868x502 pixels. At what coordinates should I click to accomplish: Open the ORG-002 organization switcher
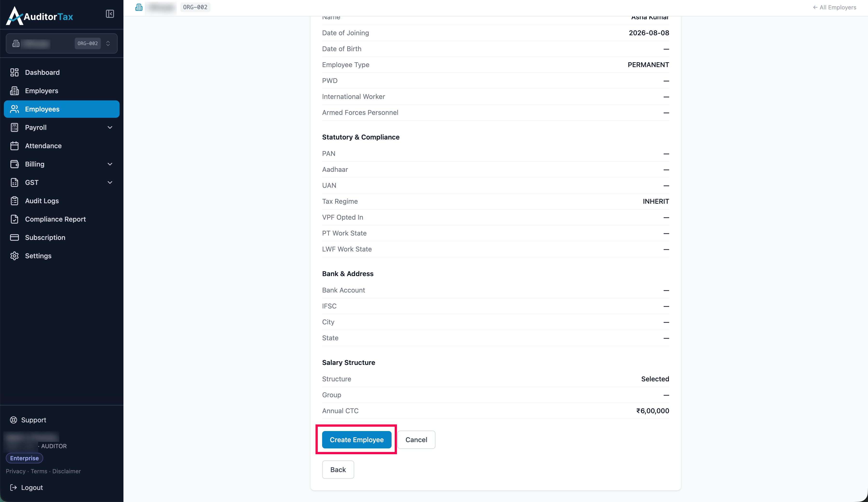point(62,43)
